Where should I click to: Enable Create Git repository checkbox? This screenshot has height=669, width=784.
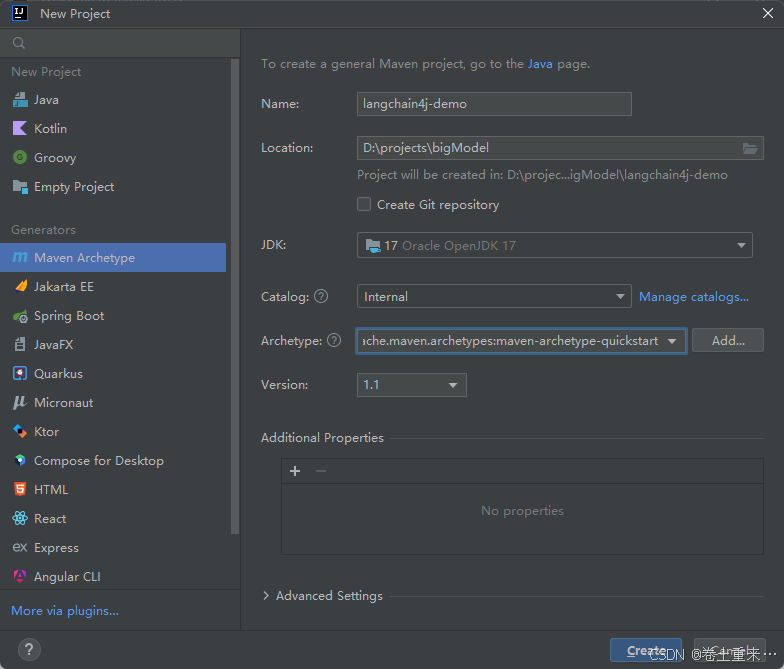[364, 204]
